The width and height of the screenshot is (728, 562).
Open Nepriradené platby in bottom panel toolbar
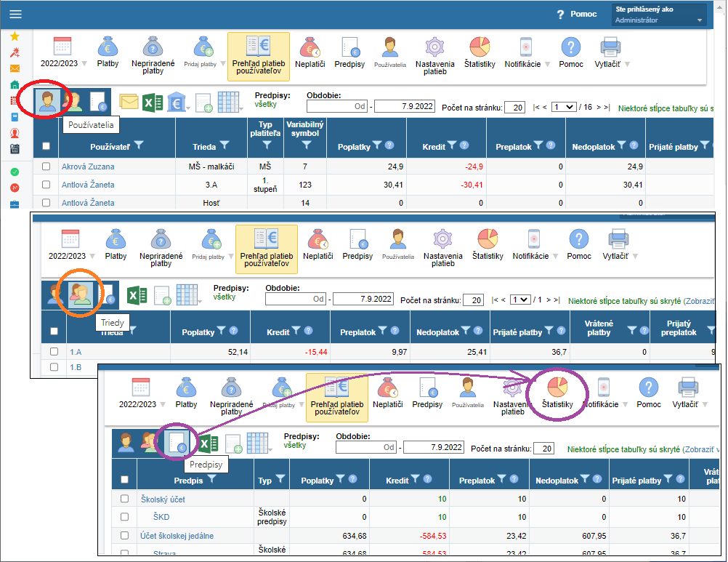[x=231, y=396]
